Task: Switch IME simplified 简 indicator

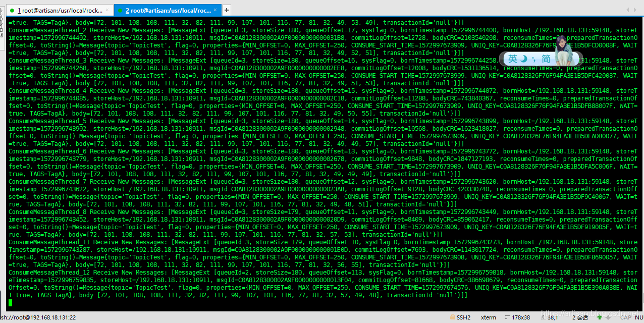Action: click(546, 59)
